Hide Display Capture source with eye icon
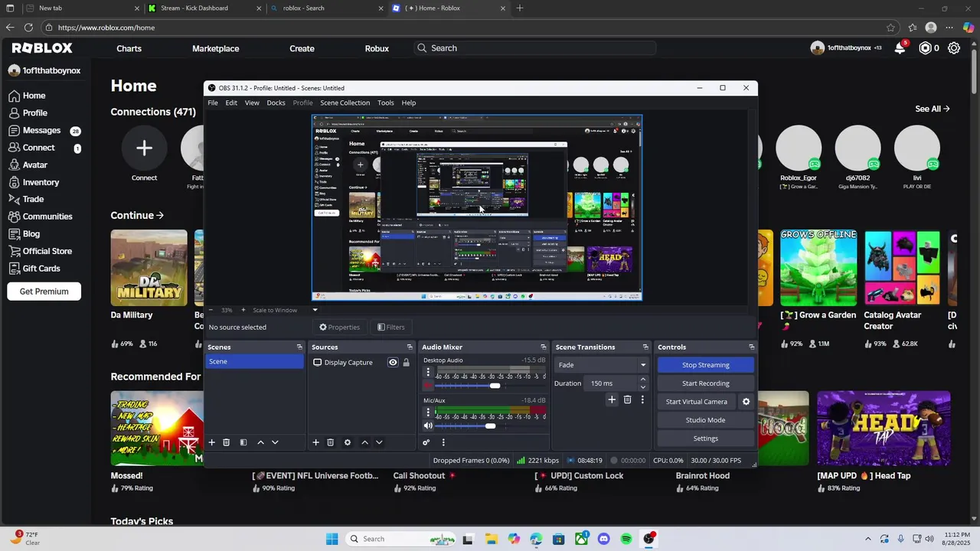The image size is (980, 551). point(393,363)
